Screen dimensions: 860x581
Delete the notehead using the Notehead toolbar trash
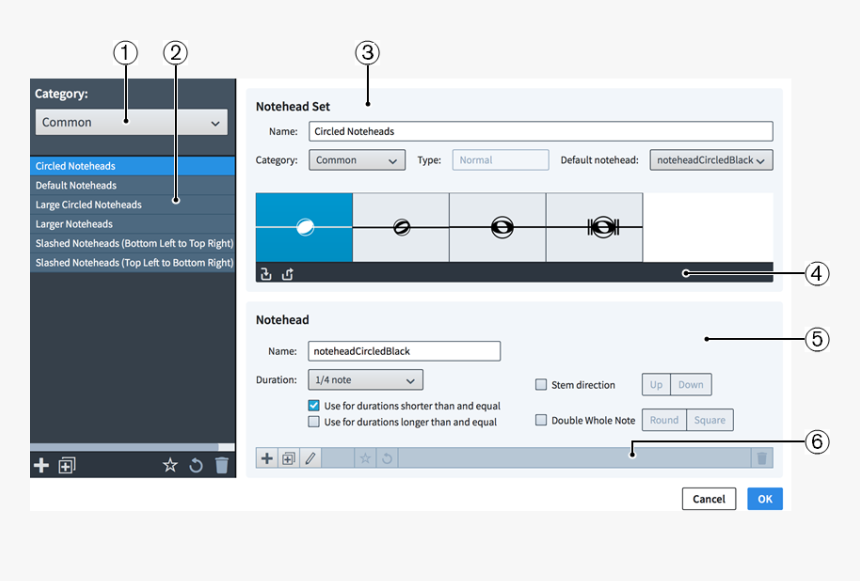pos(762,458)
